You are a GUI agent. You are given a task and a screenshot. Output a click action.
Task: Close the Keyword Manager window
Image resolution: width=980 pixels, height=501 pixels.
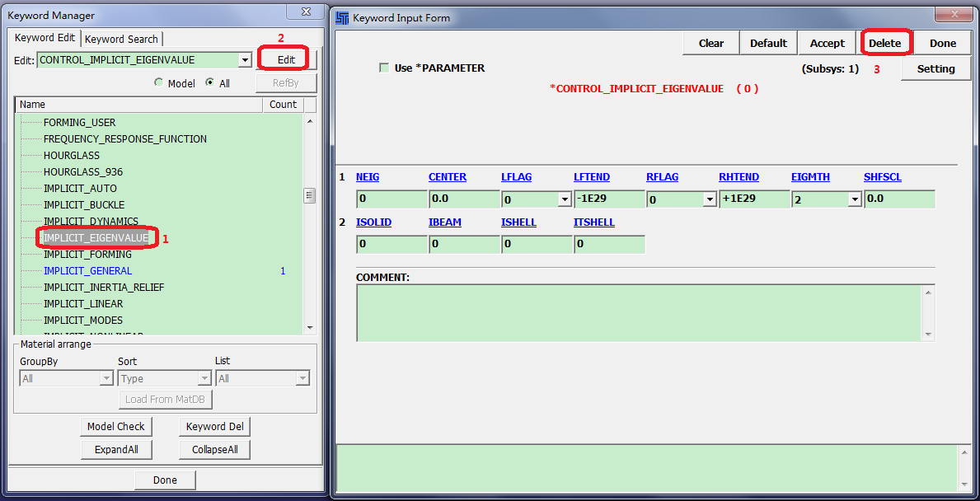point(306,12)
